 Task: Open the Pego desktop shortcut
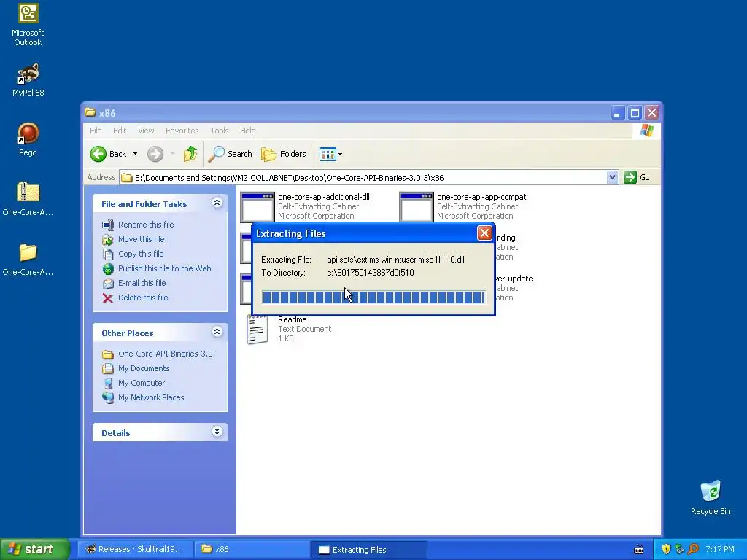pyautogui.click(x=28, y=139)
